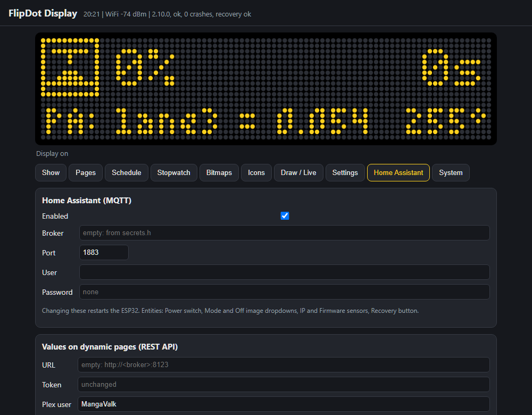Open the Show tab
The width and height of the screenshot is (532, 415).
(51, 173)
